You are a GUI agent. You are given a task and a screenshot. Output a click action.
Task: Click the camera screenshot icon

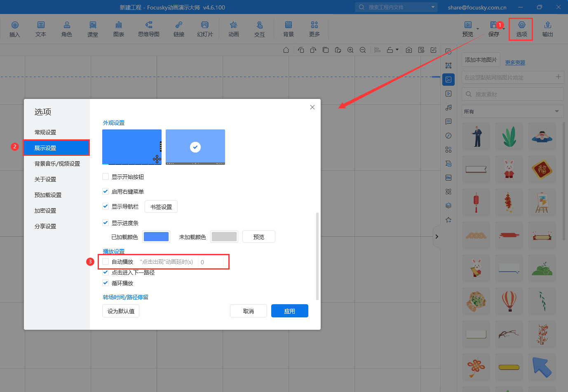pos(408,50)
